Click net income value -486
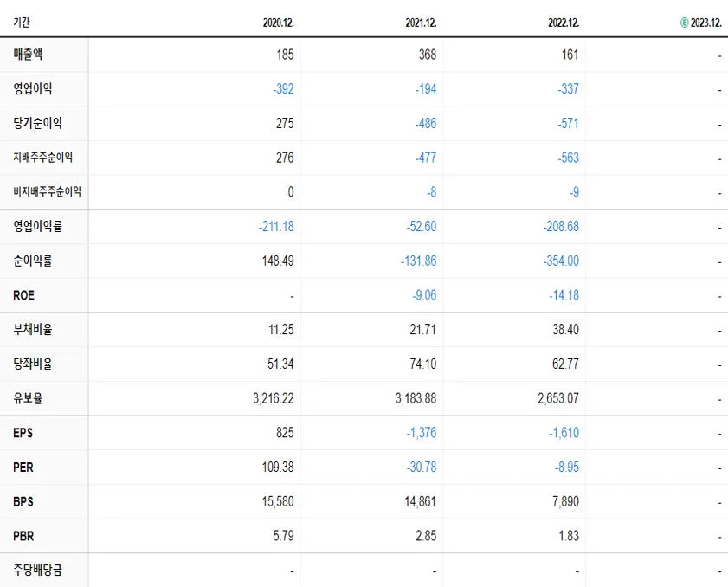728x587 pixels. pos(426,123)
